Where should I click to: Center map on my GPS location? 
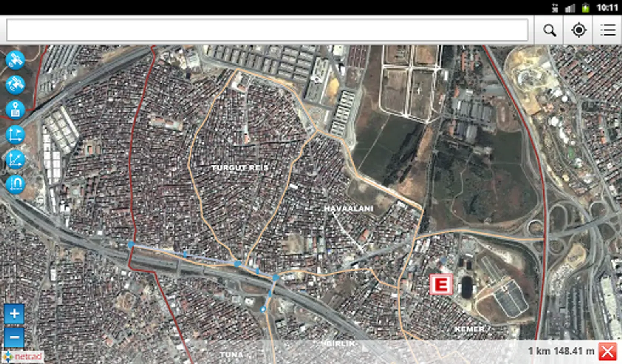(578, 30)
